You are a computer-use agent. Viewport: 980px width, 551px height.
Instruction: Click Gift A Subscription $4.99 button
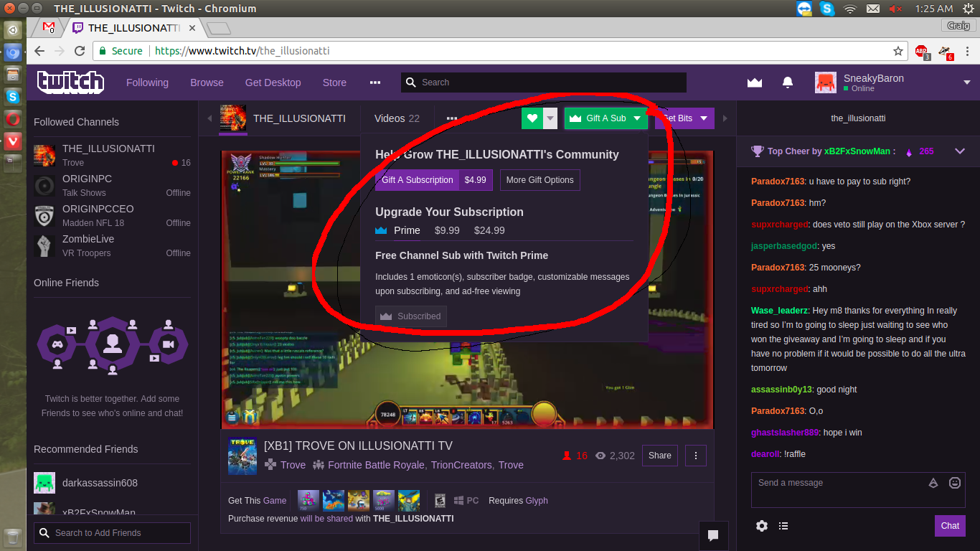(433, 180)
